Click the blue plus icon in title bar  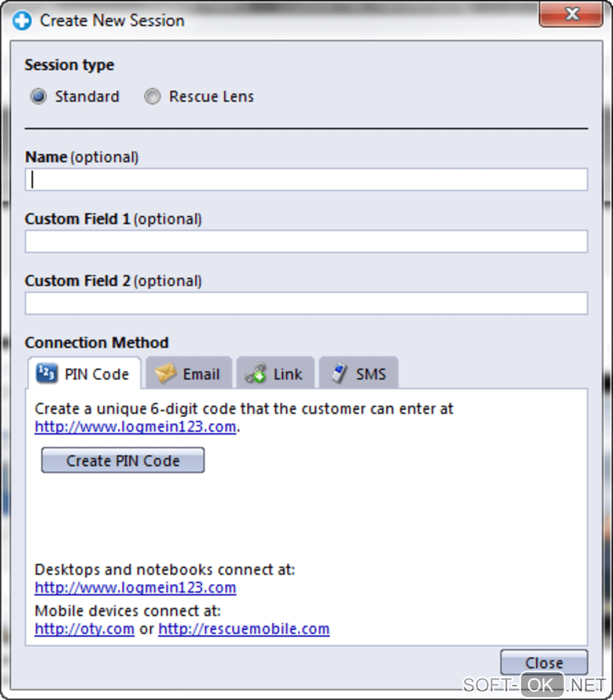tap(22, 21)
